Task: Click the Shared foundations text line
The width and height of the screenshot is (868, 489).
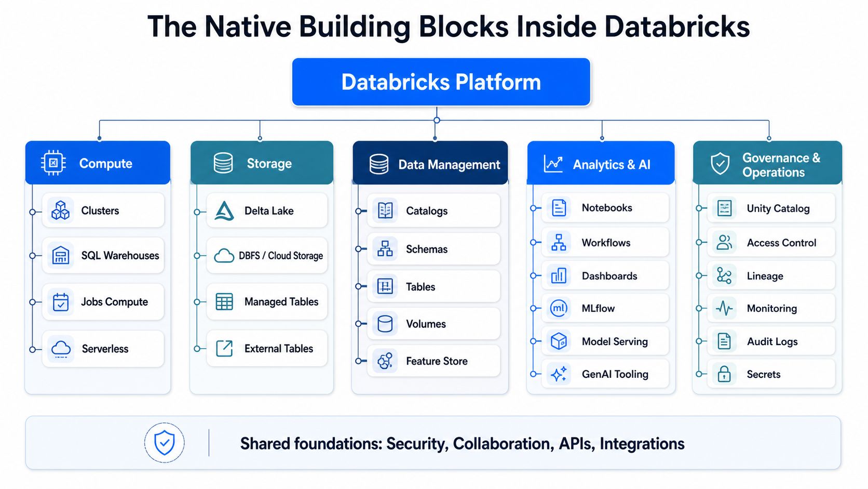Action: click(462, 443)
